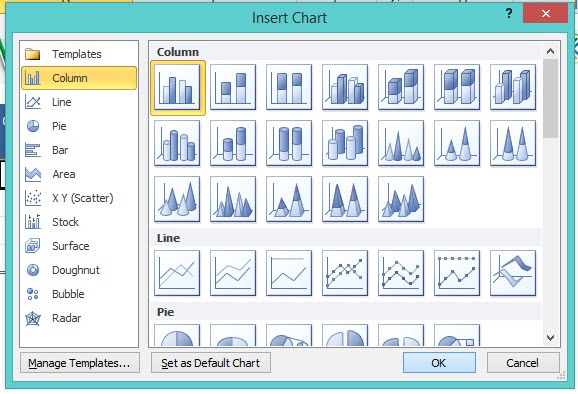Select the Pie in 3-D chart thumbnail
Screen dimensions: 578x394
[x=233, y=335]
